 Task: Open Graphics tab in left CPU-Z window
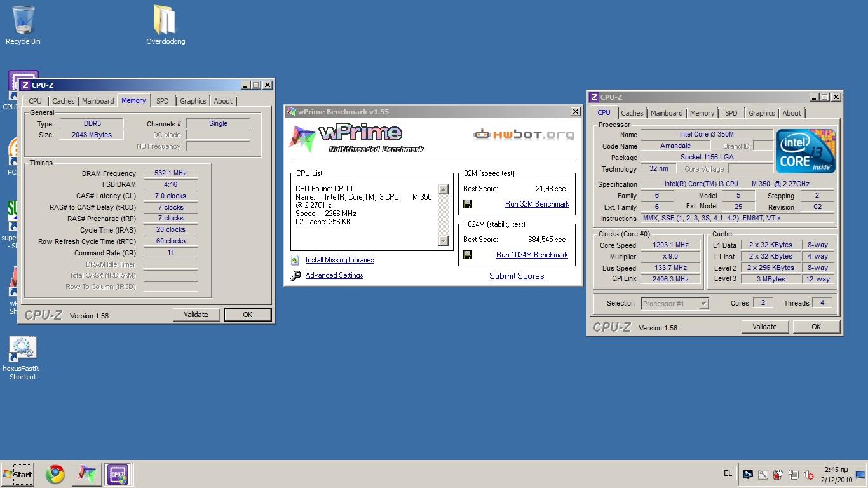pyautogui.click(x=193, y=101)
